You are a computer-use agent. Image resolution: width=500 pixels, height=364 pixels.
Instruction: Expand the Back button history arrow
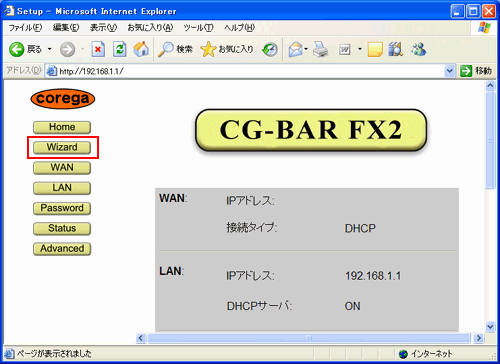tap(49, 49)
